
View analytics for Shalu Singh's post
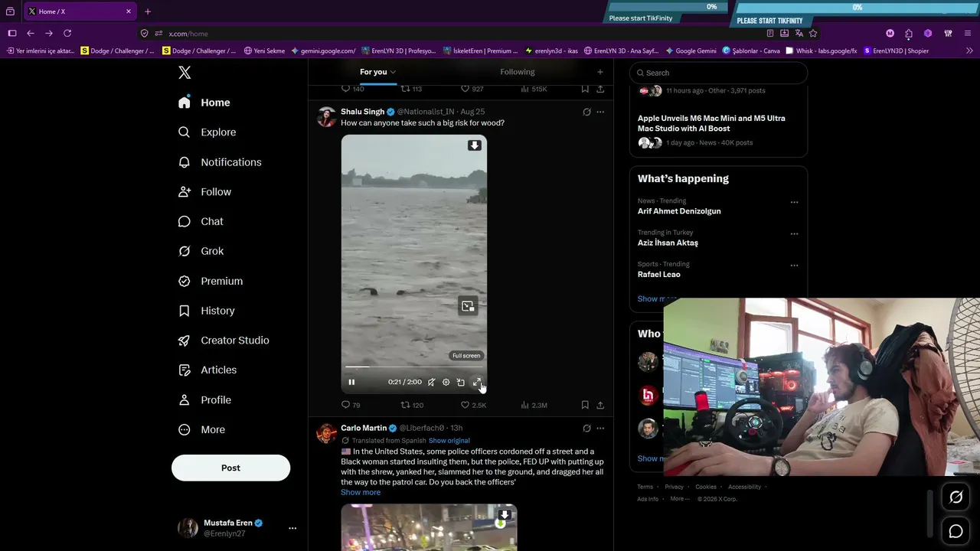pos(534,405)
